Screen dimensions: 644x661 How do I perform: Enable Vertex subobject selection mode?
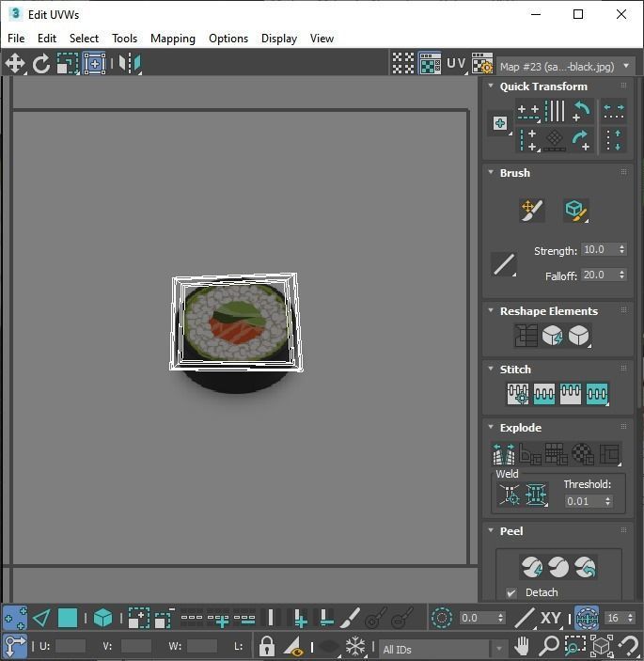(15, 619)
